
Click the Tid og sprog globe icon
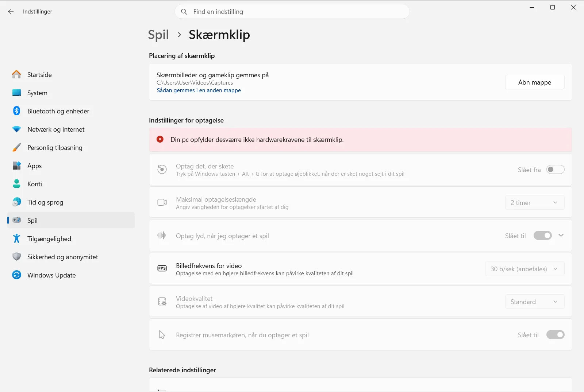pyautogui.click(x=16, y=202)
